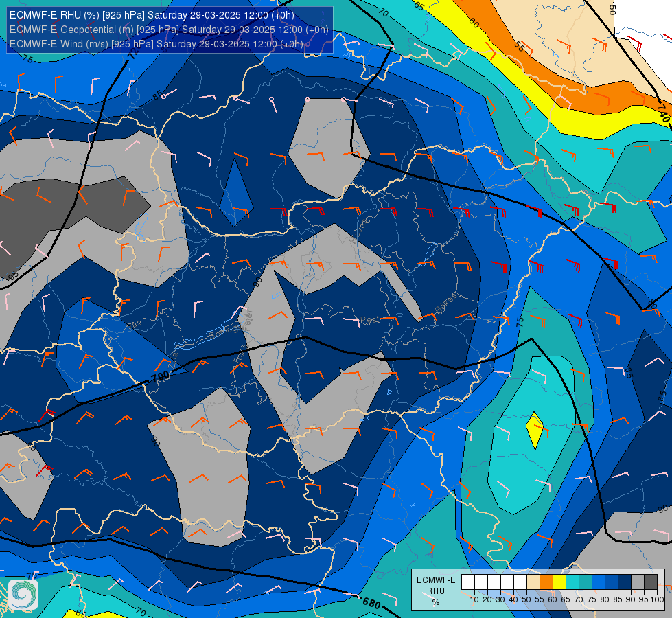Click the '%' unit label in the legend

click(x=436, y=602)
